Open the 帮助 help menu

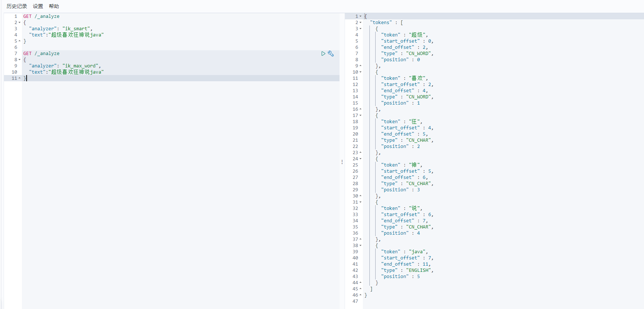(x=54, y=6)
